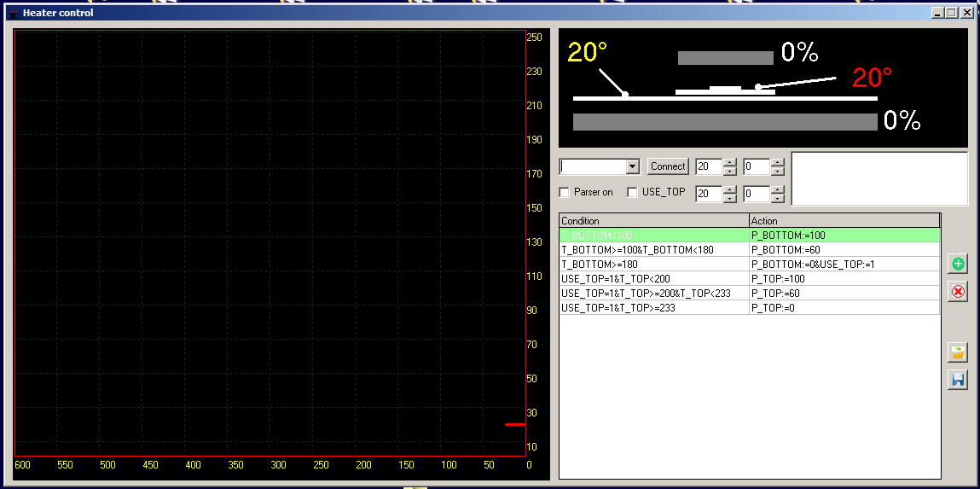Click the gray top heater power bar
Image resolution: width=980 pixels, height=489 pixels.
(725, 57)
